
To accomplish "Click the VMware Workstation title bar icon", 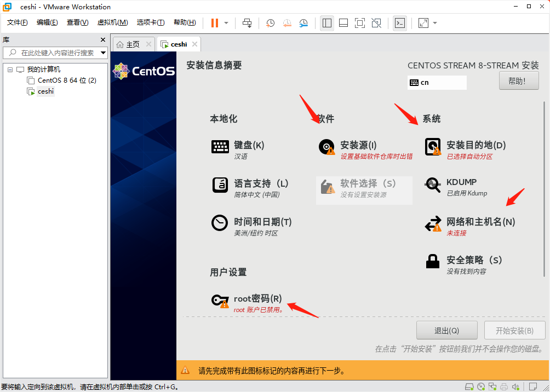I will click(7, 7).
